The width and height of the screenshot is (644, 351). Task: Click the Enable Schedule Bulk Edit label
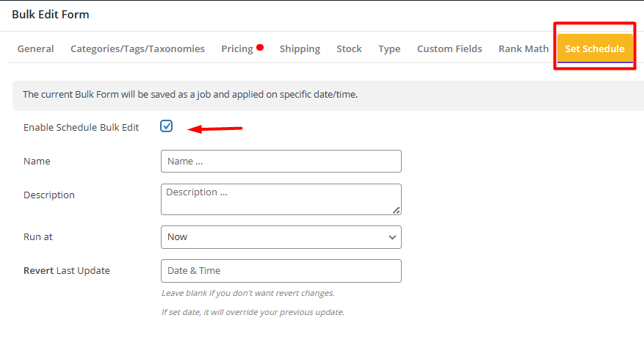click(x=81, y=128)
